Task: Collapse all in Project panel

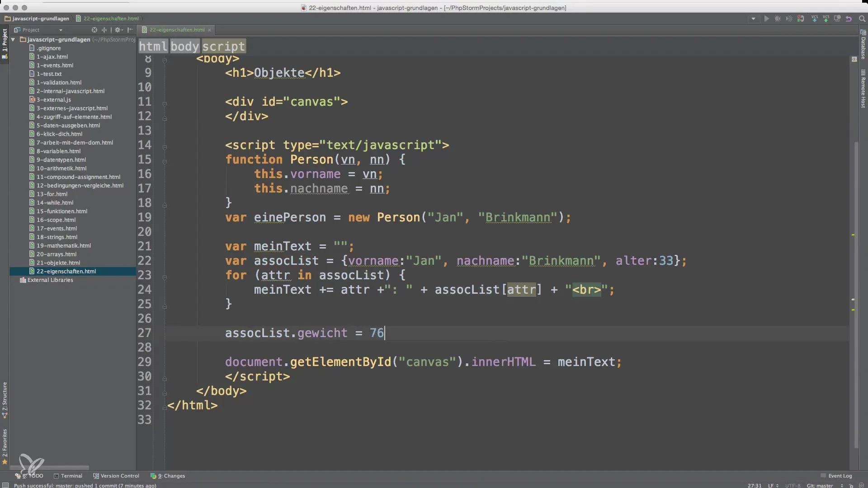Action: 104,30
